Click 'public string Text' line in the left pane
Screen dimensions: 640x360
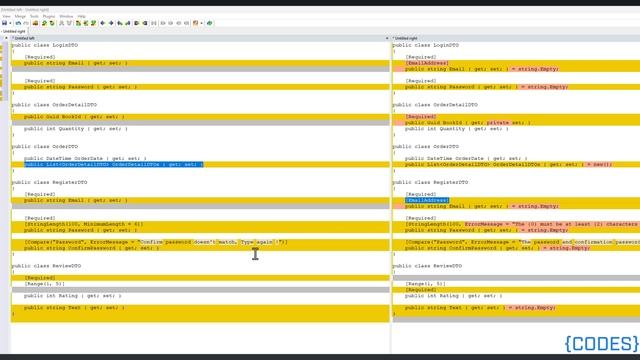click(x=74, y=308)
